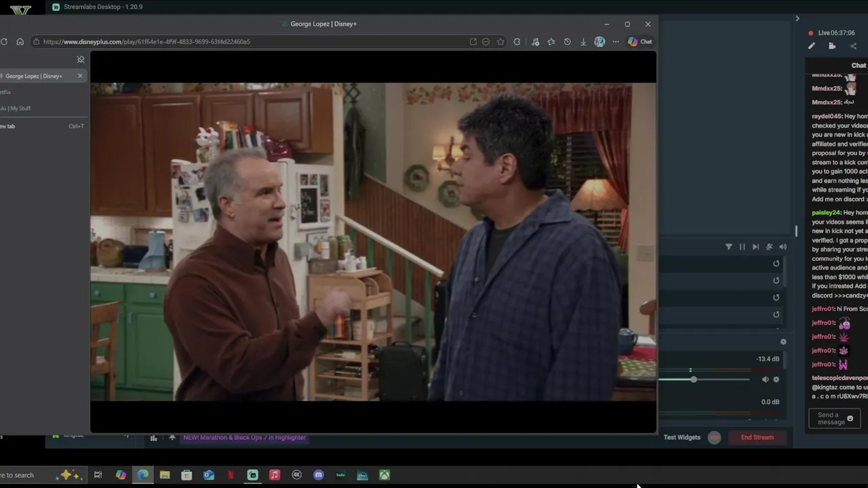Open the address bar share/app icon
This screenshot has width=868, height=488.
click(x=473, y=41)
